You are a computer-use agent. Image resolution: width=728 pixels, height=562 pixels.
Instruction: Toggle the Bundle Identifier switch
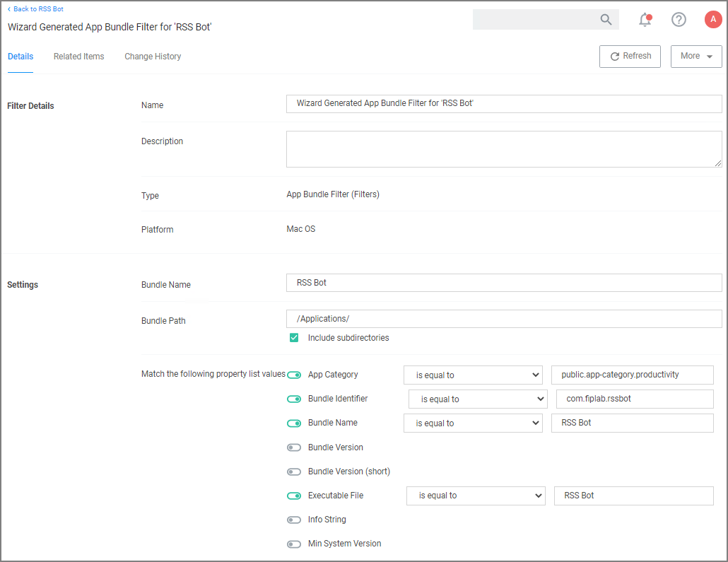(294, 399)
